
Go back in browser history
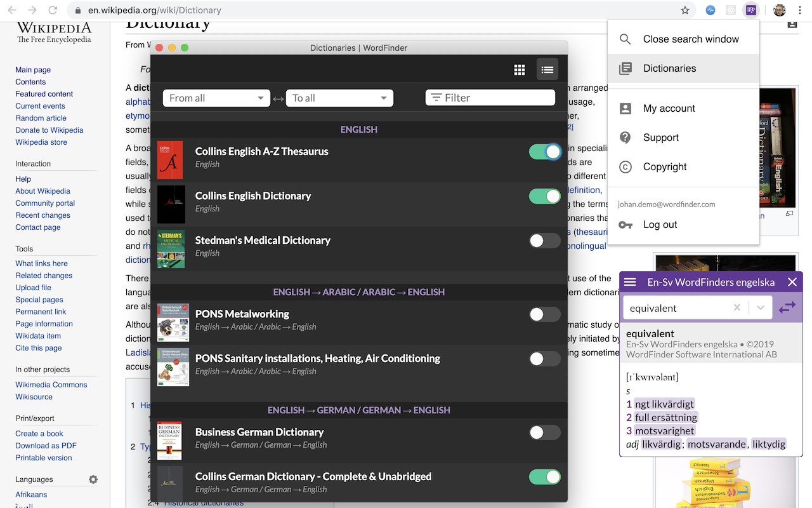pyautogui.click(x=13, y=10)
